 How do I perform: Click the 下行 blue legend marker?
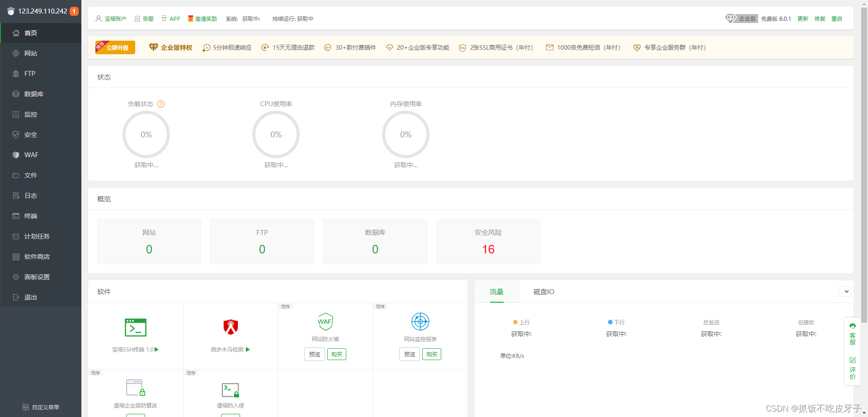[x=610, y=322]
